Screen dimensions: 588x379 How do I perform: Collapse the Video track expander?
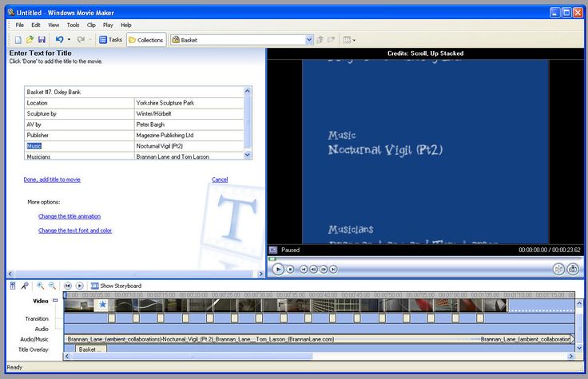[x=55, y=300]
